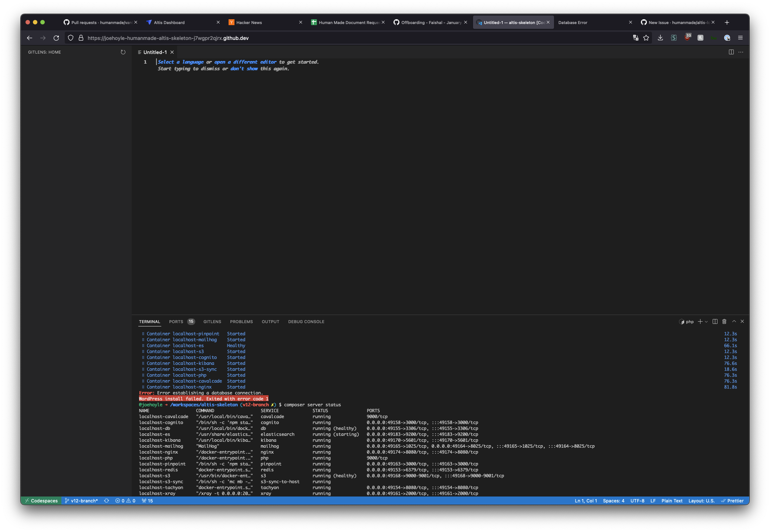Click the Prettier status bar item

pyautogui.click(x=732, y=501)
